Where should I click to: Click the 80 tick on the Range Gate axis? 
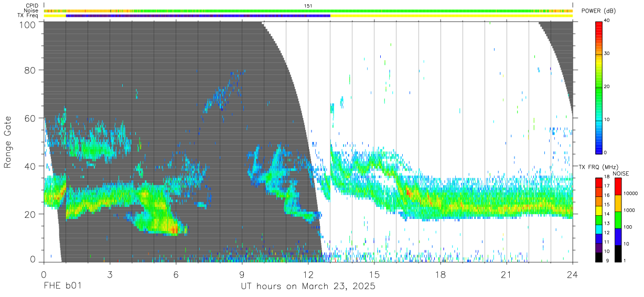[x=30, y=70]
